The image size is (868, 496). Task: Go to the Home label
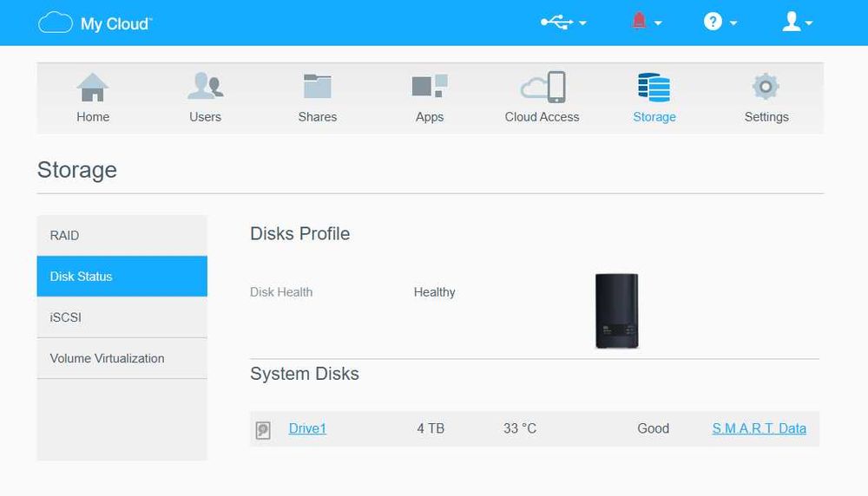pyautogui.click(x=93, y=117)
